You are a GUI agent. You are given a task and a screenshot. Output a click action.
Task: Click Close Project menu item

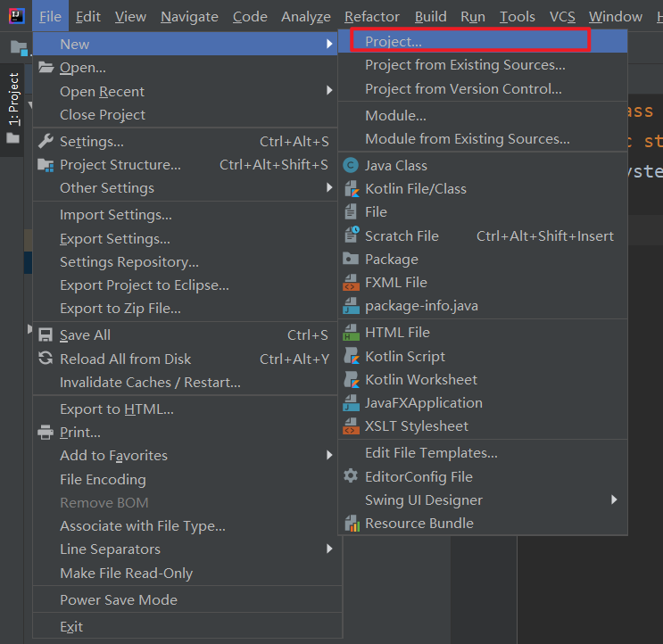coord(186,114)
